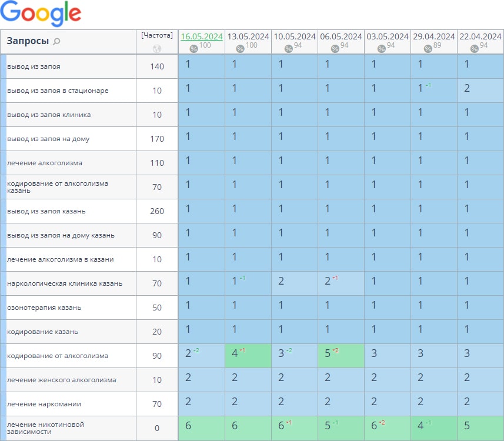
Task: Click the percent icon under 06.05.2024
Action: [x=335, y=48]
